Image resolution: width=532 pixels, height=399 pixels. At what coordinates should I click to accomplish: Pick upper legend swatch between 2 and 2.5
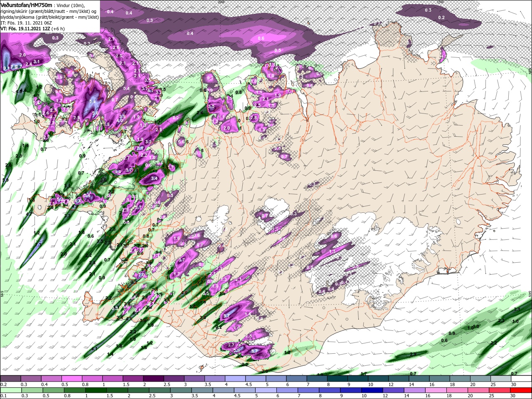tap(153, 379)
